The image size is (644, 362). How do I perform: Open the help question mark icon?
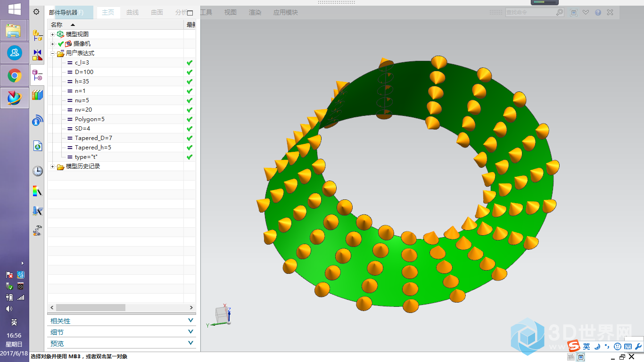coord(598,13)
